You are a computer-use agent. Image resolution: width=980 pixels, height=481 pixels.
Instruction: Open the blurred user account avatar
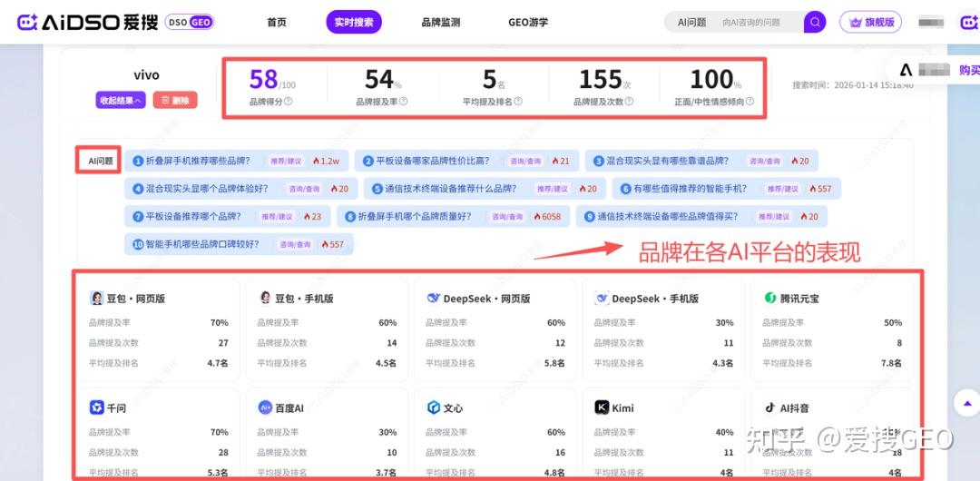931,23
